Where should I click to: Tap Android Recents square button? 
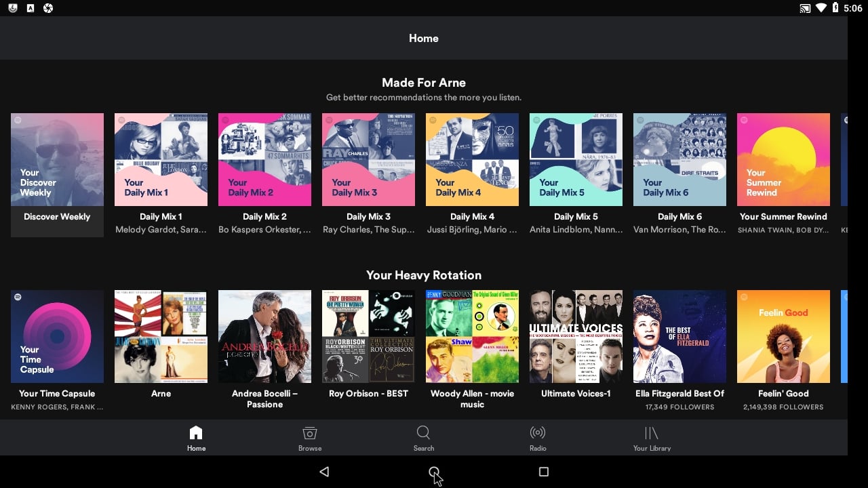[x=543, y=472]
